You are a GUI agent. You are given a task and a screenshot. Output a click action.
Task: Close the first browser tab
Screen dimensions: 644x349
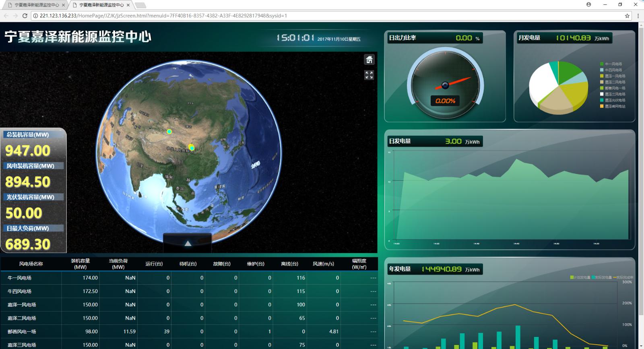point(63,5)
